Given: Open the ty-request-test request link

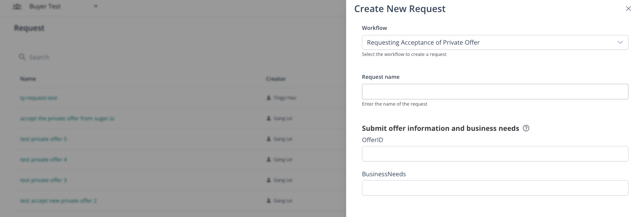Looking at the screenshot, I should 38,98.
